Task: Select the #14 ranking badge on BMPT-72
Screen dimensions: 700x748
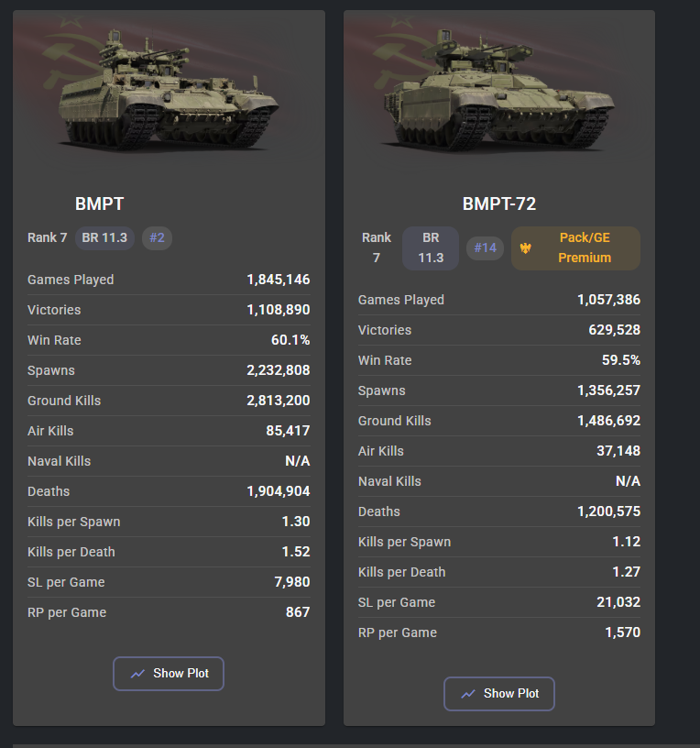Action: coord(485,248)
